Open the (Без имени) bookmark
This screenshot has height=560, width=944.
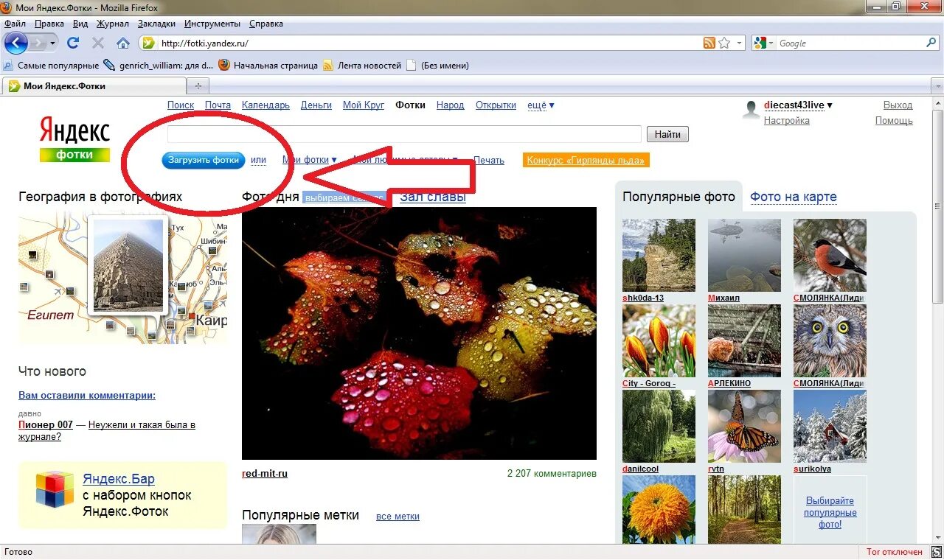click(x=437, y=65)
